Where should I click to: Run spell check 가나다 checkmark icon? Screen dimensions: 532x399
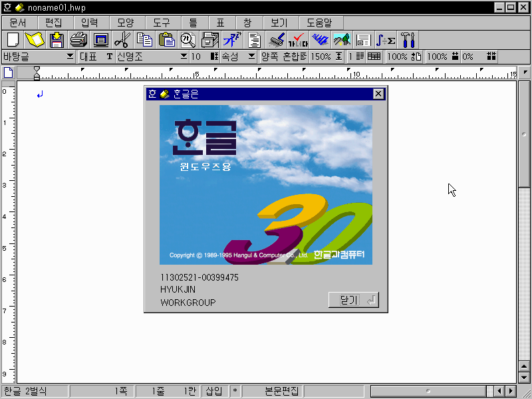pyautogui.click(x=298, y=40)
